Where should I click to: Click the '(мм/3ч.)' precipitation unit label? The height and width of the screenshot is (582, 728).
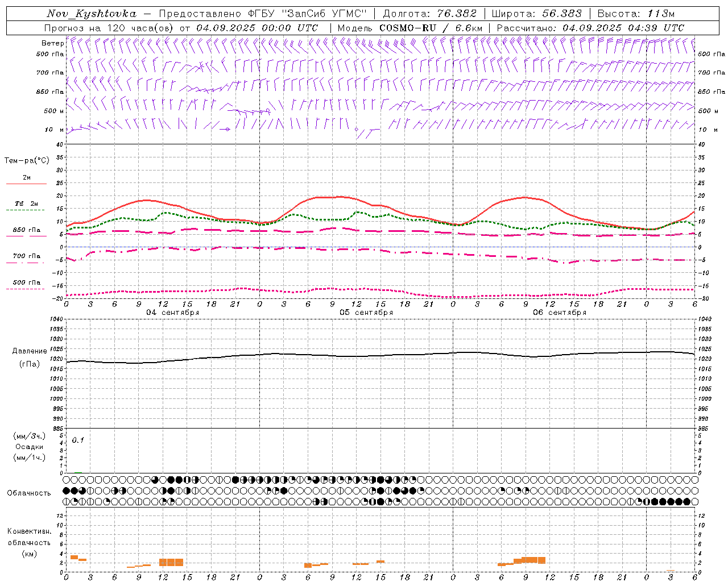[30, 436]
